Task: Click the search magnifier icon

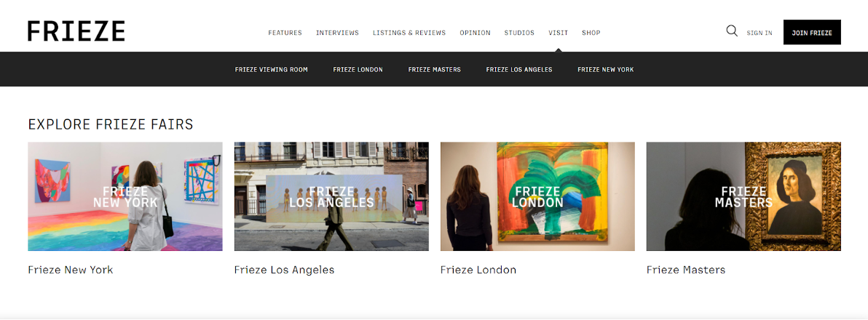Action: [x=732, y=31]
